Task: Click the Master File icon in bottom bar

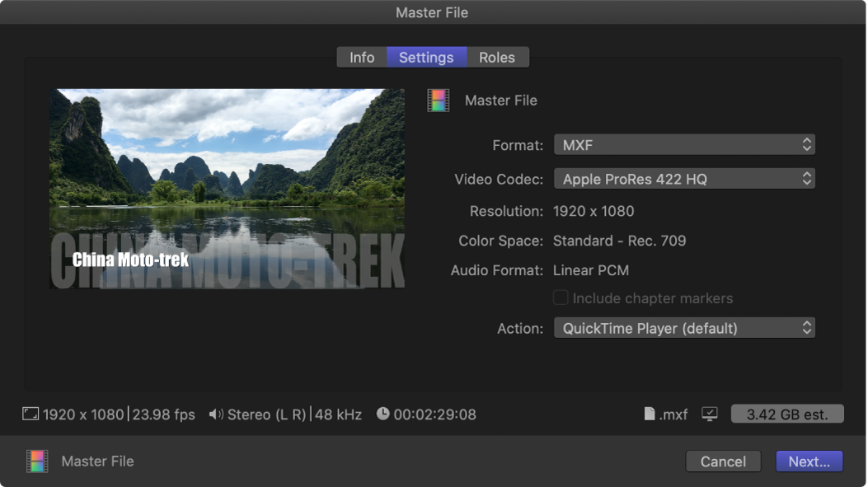Action: click(37, 461)
